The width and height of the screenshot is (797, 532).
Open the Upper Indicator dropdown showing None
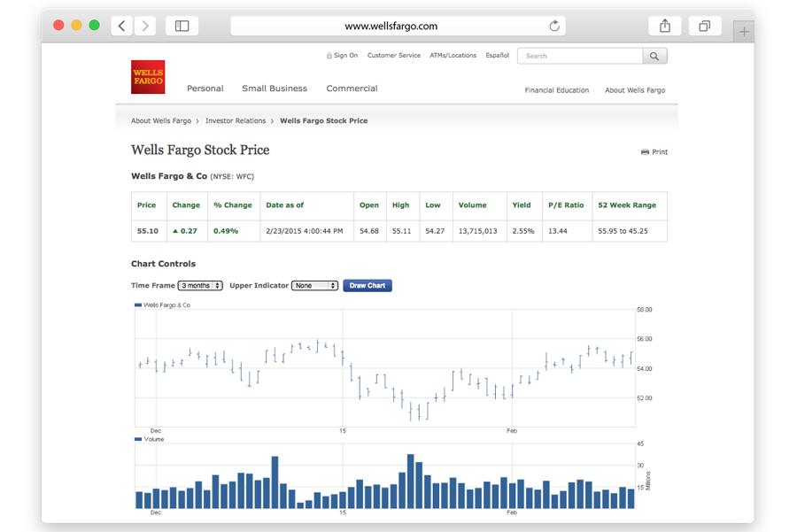pyautogui.click(x=314, y=286)
